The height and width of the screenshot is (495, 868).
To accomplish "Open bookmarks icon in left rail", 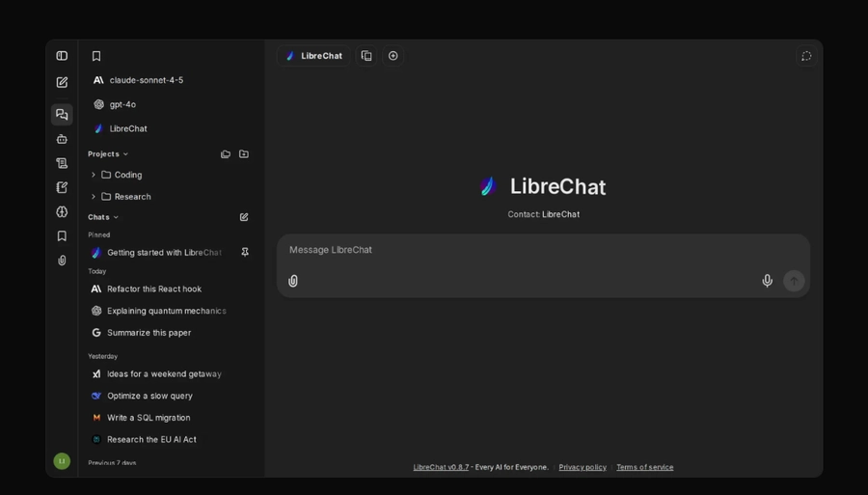I will (62, 236).
